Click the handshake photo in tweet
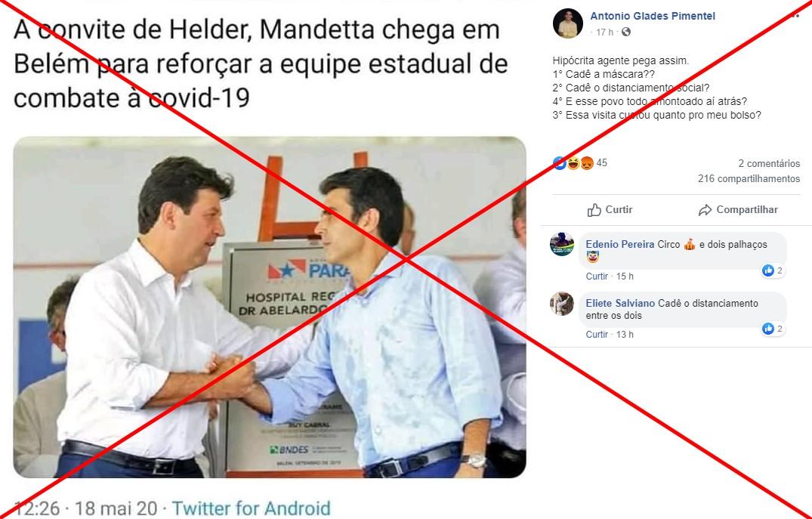Viewport: 812px width, 519px height. [270, 307]
